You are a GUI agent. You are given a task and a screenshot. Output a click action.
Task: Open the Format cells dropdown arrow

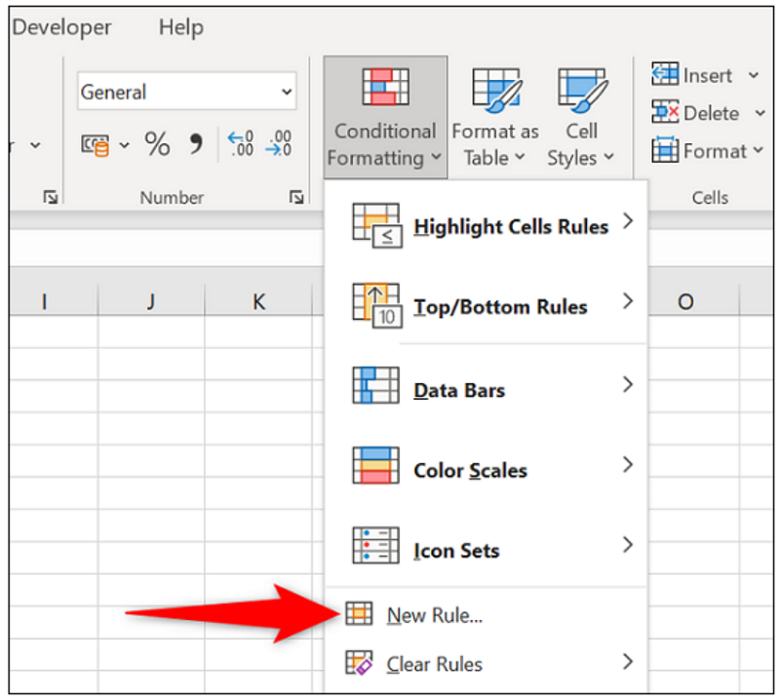pos(759,150)
